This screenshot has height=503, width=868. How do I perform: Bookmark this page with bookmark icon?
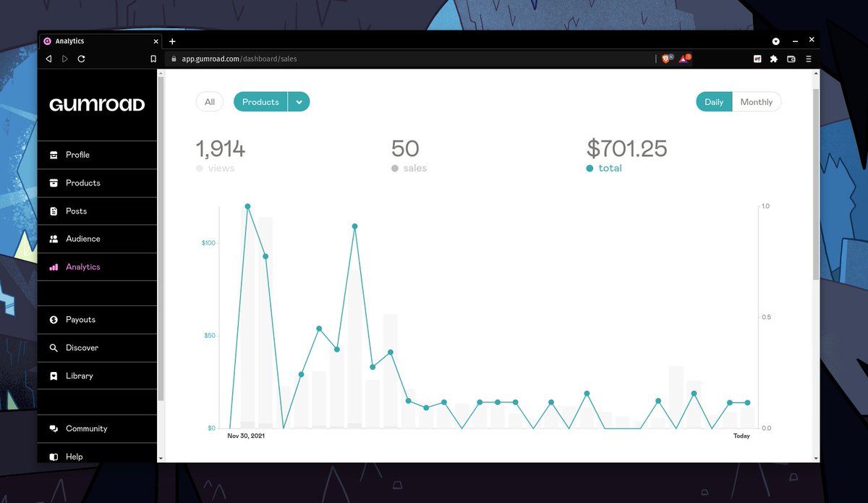153,59
